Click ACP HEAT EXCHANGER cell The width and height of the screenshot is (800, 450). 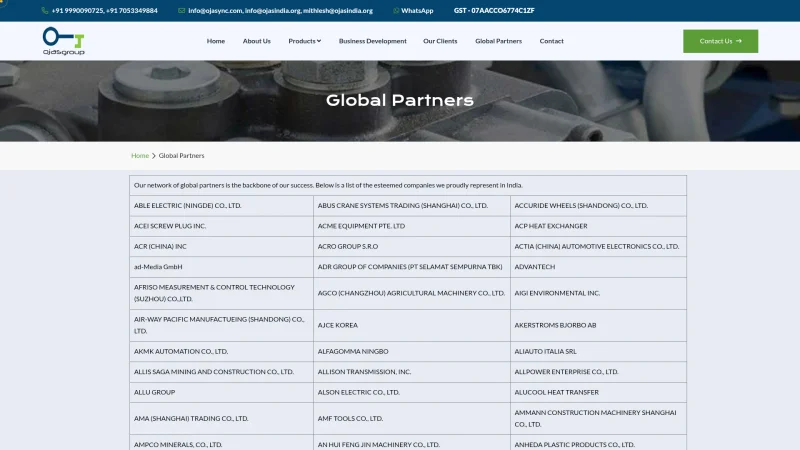coord(598,226)
